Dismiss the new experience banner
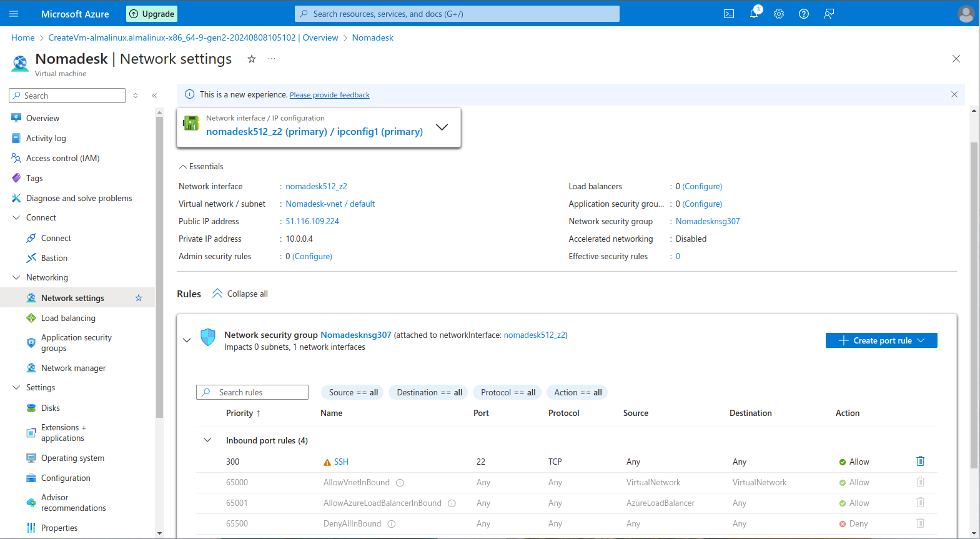 click(x=954, y=94)
